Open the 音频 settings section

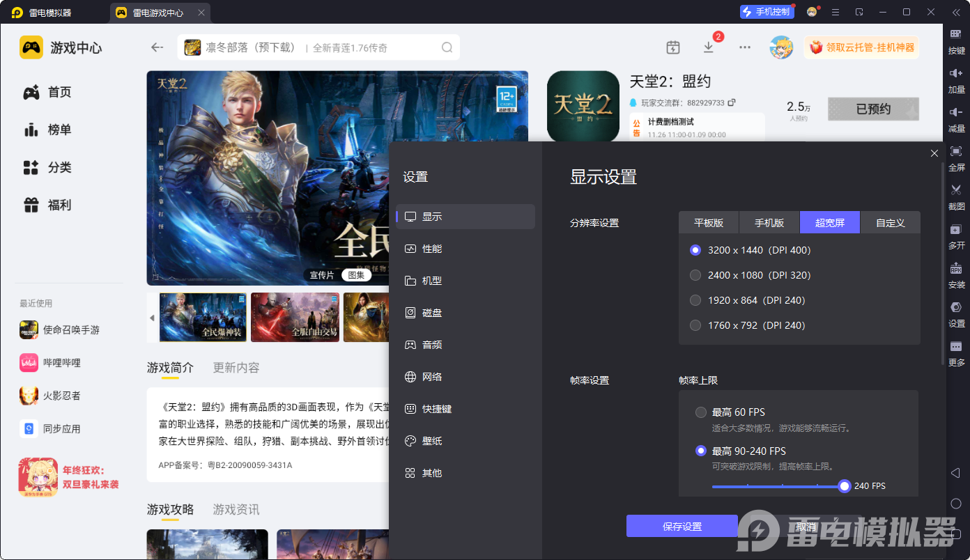click(465, 345)
